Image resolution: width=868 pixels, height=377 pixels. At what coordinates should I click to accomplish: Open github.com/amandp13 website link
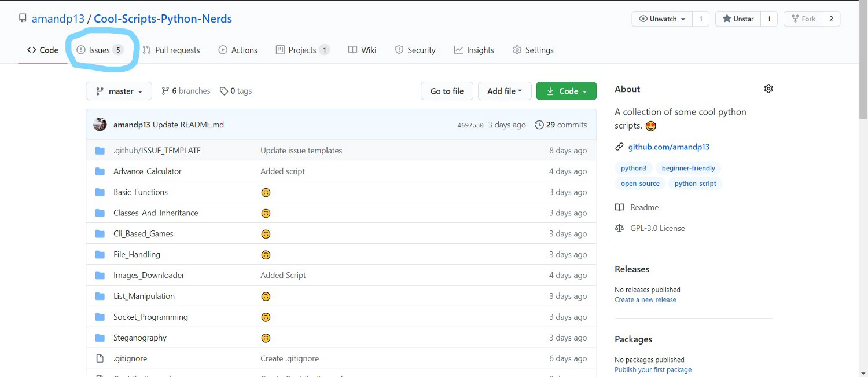[x=668, y=147]
